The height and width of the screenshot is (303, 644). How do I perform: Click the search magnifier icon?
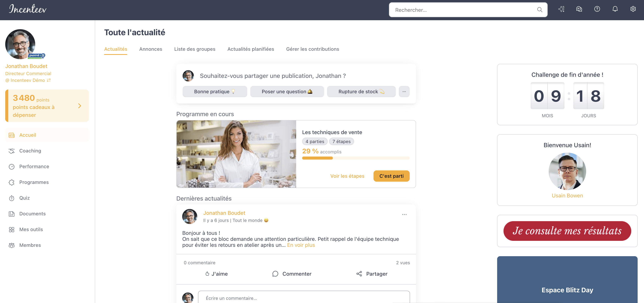pyautogui.click(x=539, y=10)
